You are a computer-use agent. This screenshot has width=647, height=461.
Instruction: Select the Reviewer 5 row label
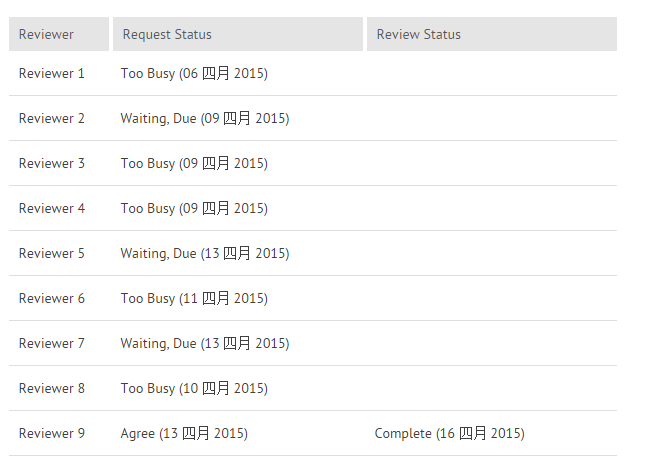pyautogui.click(x=52, y=253)
